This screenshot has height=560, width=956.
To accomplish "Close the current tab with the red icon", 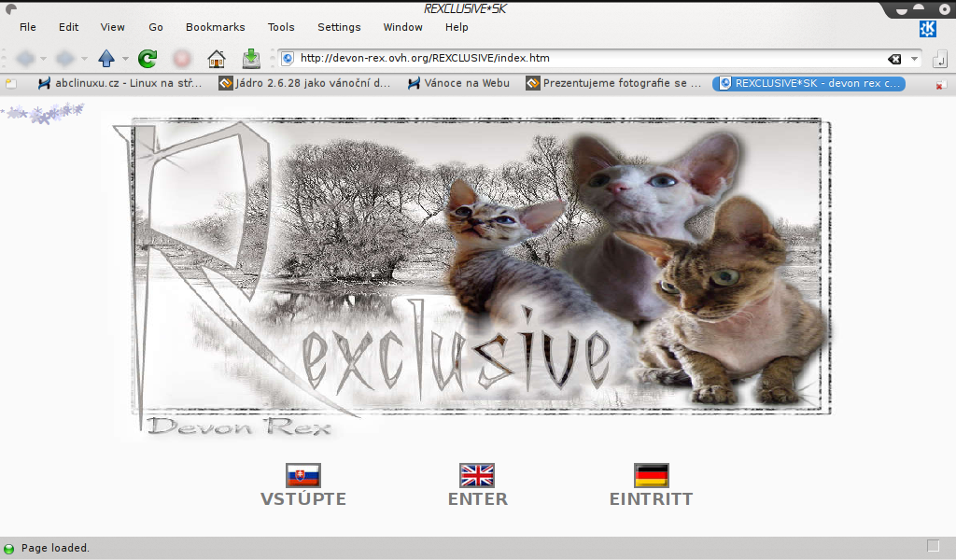I will (941, 85).
